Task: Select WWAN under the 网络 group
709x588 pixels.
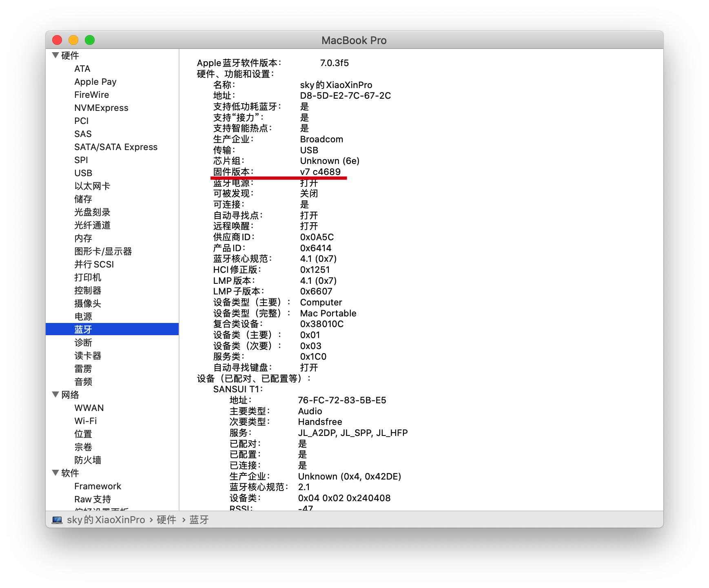Action: click(89, 407)
